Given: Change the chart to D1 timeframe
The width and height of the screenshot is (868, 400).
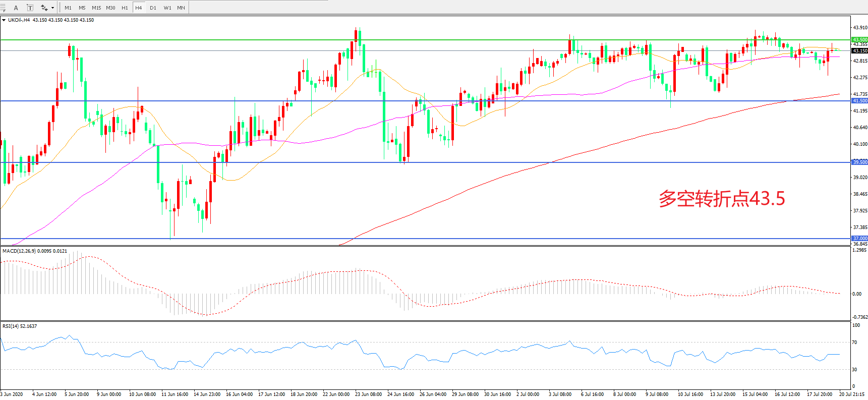Looking at the screenshot, I should click(153, 8).
